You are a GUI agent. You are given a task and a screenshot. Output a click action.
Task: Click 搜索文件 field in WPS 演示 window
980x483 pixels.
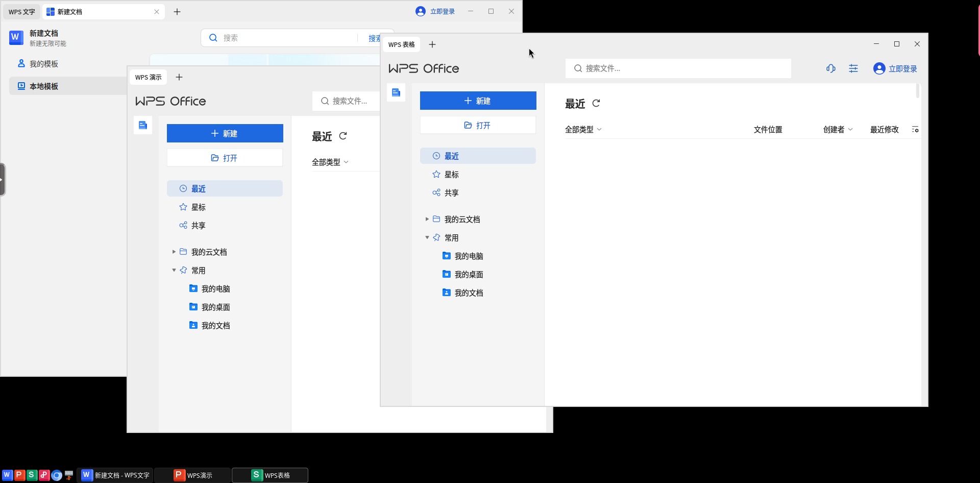346,101
